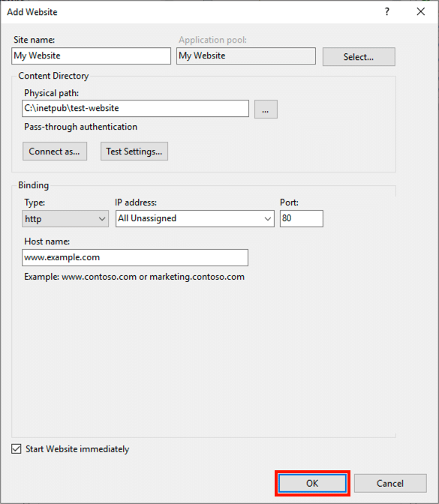Click into the Physical path field
The width and height of the screenshot is (439, 504).
tap(135, 108)
